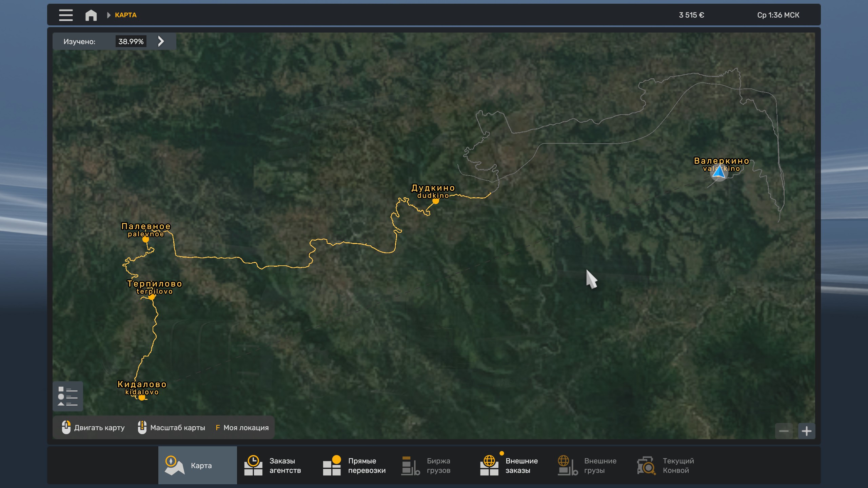Viewport: 868px width, 488px height.
Task: Open the map legend list icon
Action: click(x=68, y=396)
